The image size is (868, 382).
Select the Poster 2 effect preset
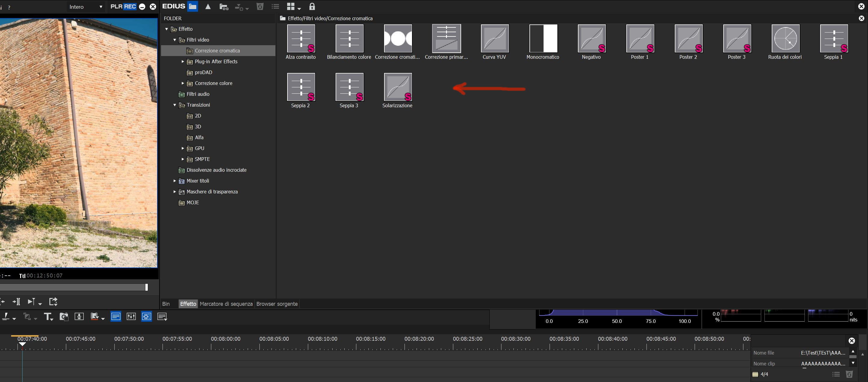[689, 39]
